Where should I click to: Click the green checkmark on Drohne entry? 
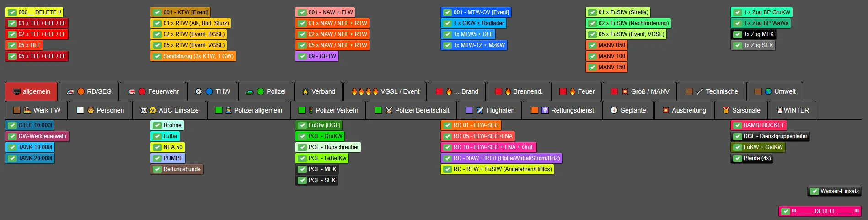[157, 125]
